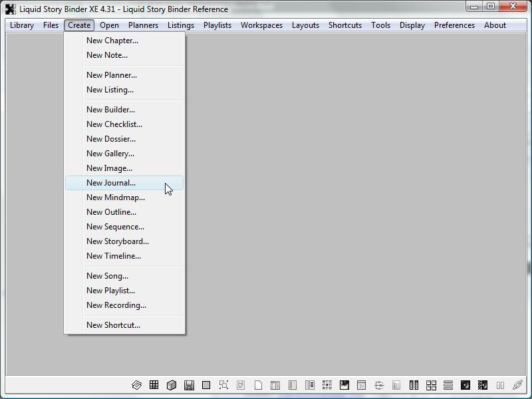Open the Preferences menu
The image size is (532, 399).
[x=454, y=25]
